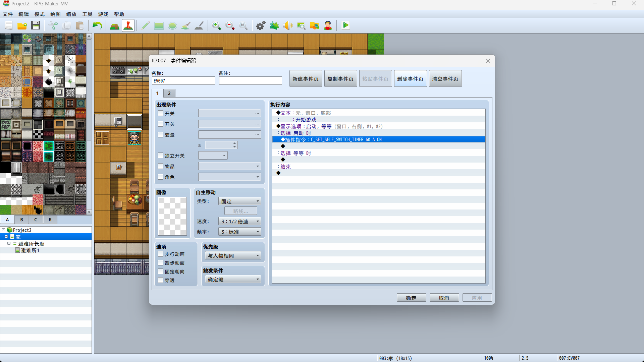Start Playtest with the green play icon
Screen dimensions: 644x362
345,25
